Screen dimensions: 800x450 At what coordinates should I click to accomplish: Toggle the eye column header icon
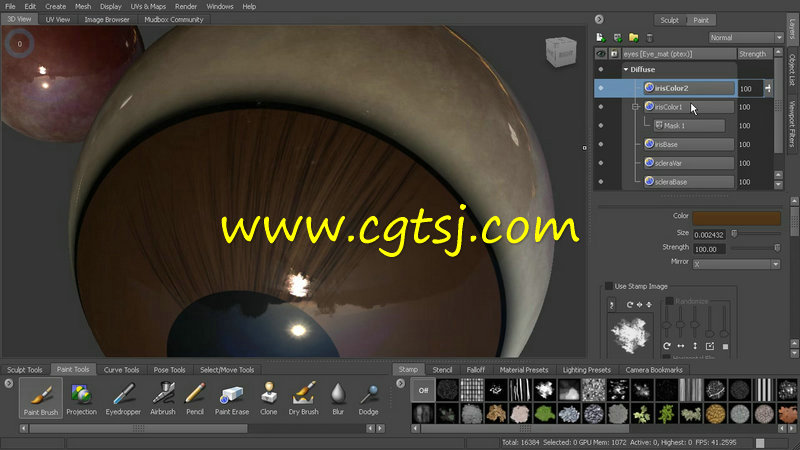(x=601, y=54)
